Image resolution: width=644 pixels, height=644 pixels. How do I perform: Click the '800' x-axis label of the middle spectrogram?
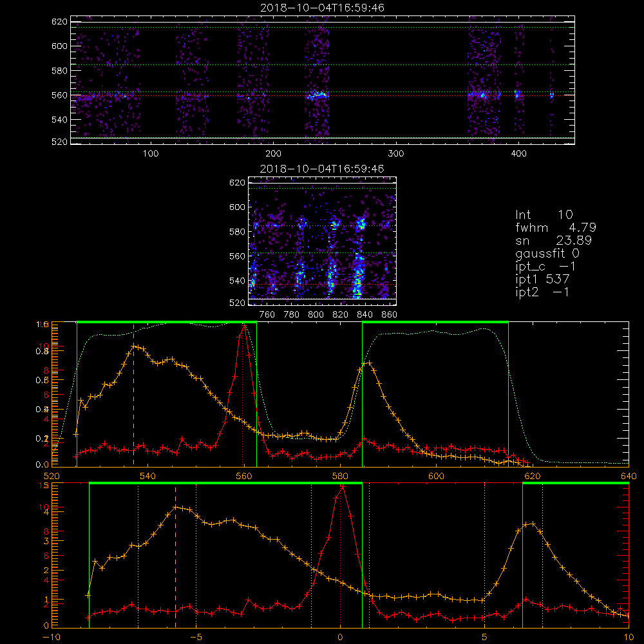[316, 315]
